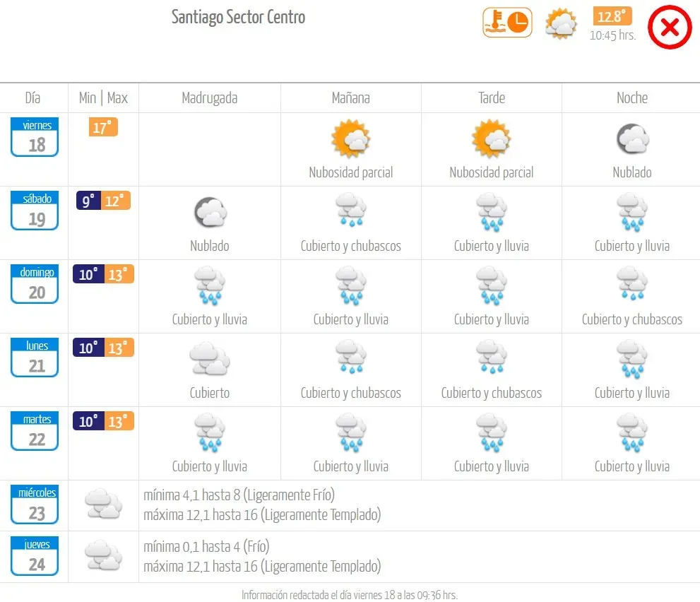Select the jueves 24 calendar tile
700x602 pixels.
35,556
